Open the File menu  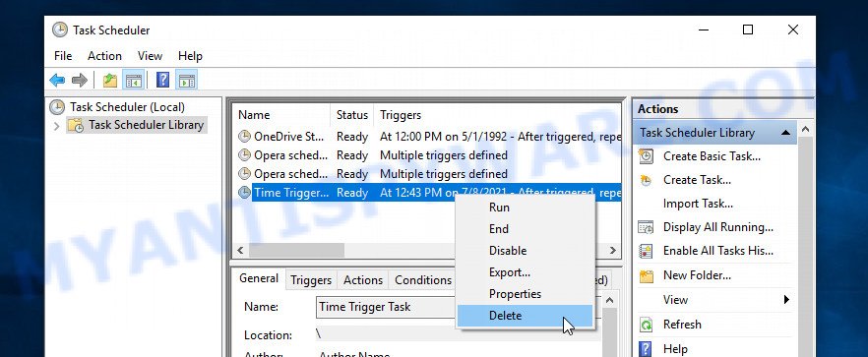click(x=63, y=56)
